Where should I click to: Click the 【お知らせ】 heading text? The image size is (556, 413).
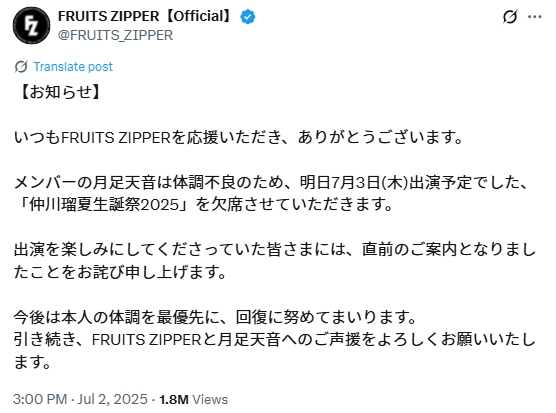[x=60, y=92]
